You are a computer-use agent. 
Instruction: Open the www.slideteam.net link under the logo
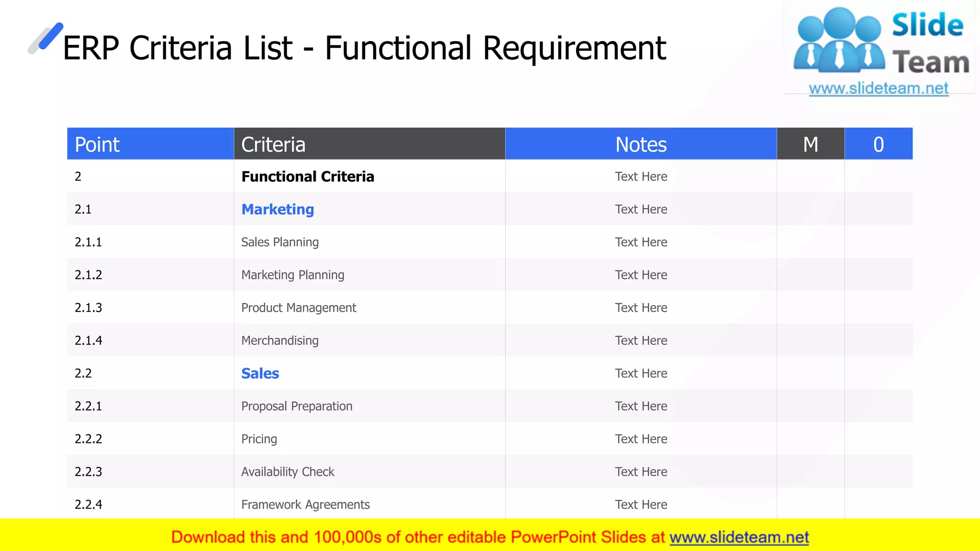(879, 88)
